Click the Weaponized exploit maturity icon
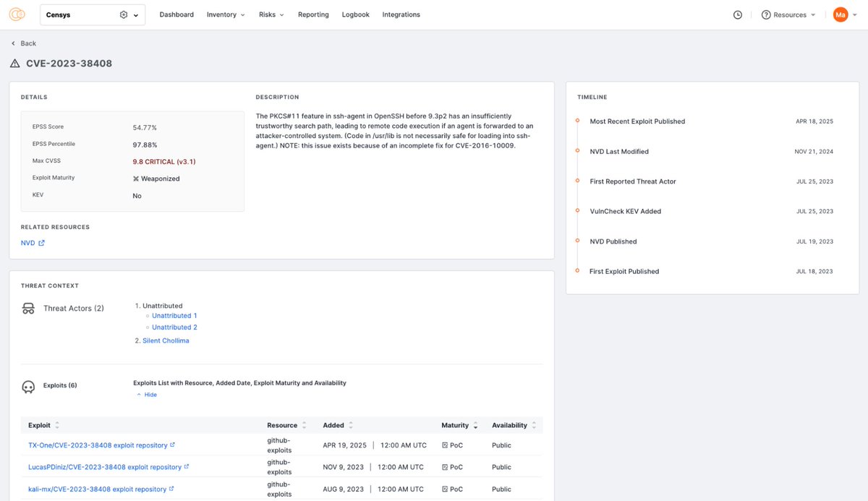 135,177
